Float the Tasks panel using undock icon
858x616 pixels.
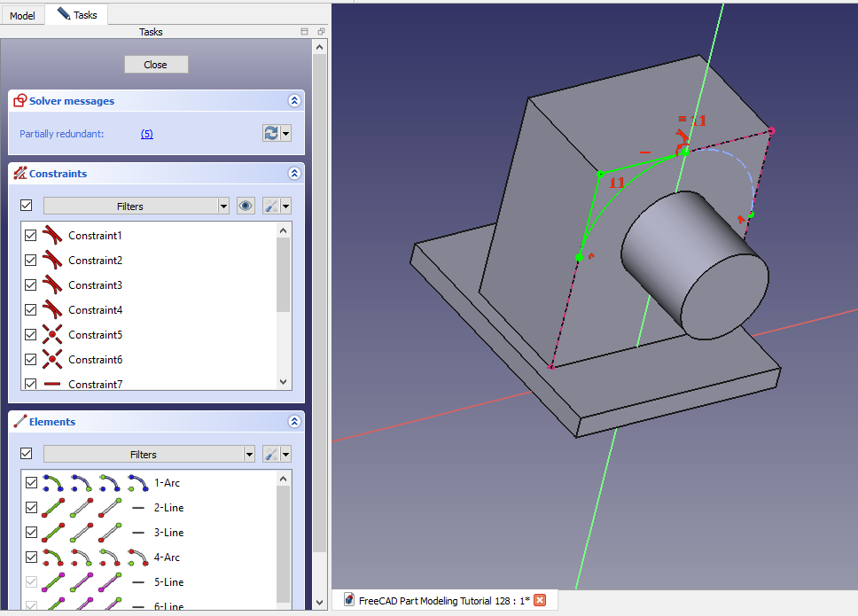(320, 32)
